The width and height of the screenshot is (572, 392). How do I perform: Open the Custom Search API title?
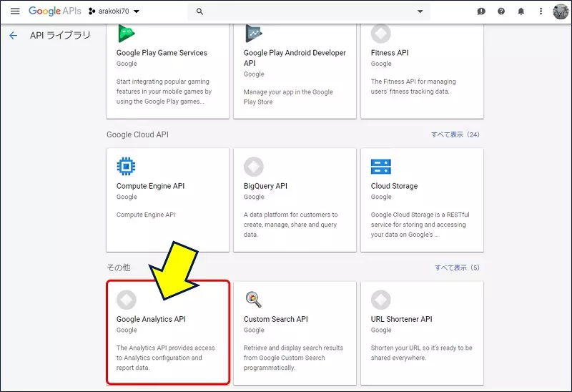click(276, 319)
